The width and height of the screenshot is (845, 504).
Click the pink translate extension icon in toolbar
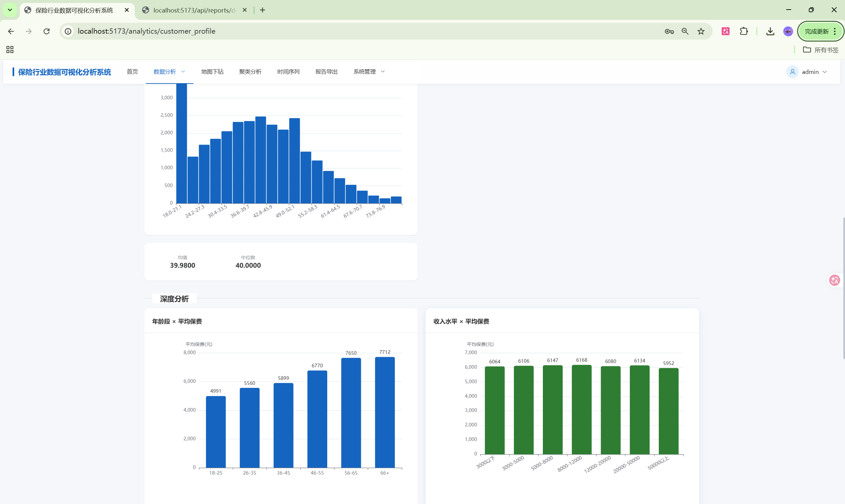point(725,31)
